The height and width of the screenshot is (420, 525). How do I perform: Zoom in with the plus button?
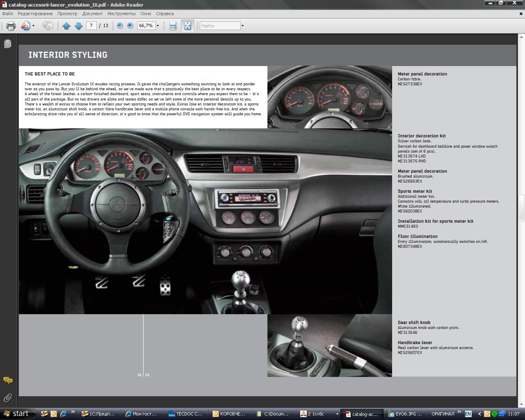coord(130,25)
